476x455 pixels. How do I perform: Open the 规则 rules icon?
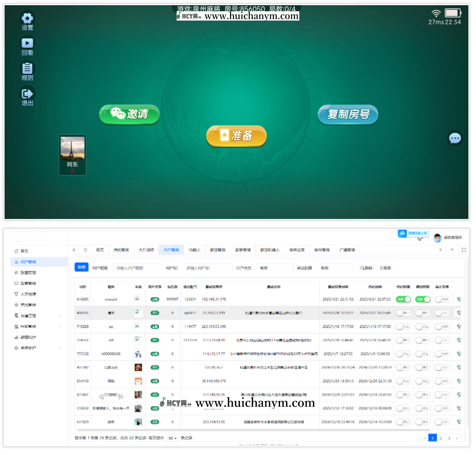pyautogui.click(x=27, y=68)
